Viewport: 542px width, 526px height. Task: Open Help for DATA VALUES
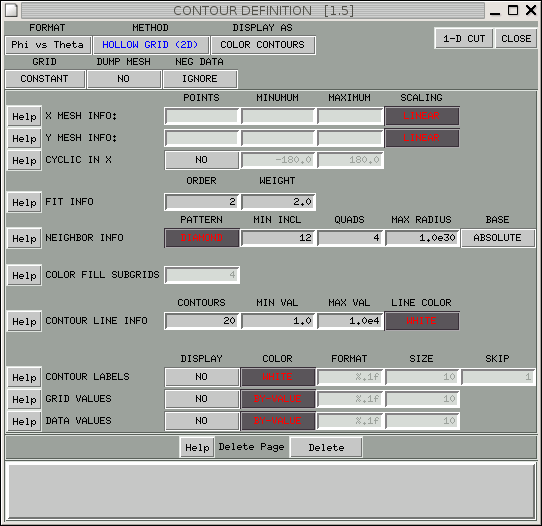(x=25, y=421)
